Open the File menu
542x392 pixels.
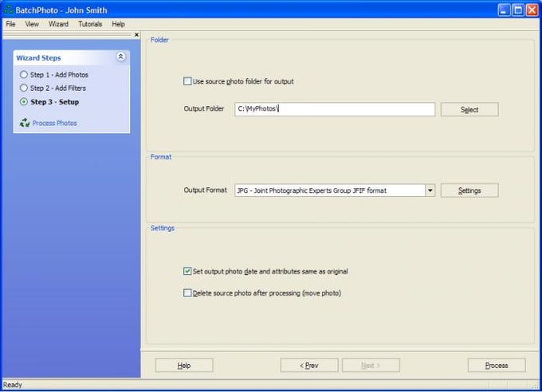[x=10, y=24]
